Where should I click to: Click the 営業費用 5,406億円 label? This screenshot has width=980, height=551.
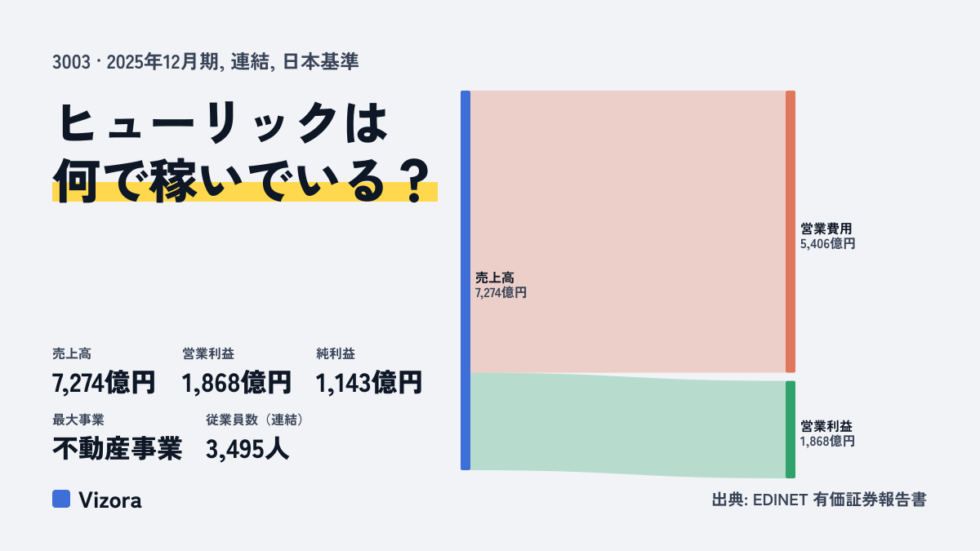[x=827, y=236]
